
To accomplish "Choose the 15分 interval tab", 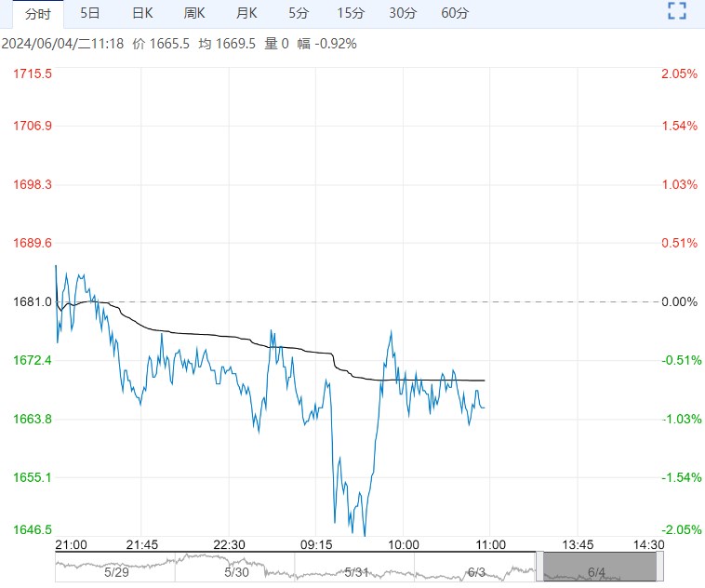I will pyautogui.click(x=351, y=13).
